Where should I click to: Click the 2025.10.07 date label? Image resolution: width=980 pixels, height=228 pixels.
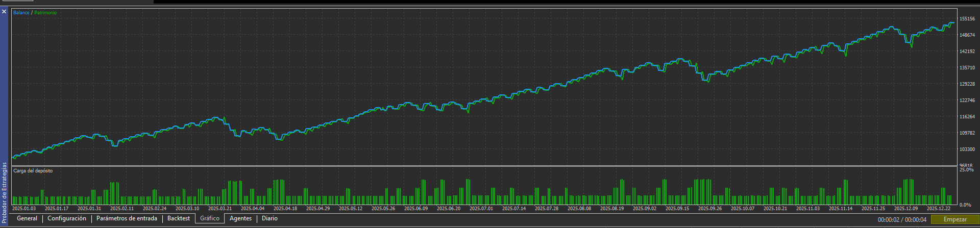point(743,209)
